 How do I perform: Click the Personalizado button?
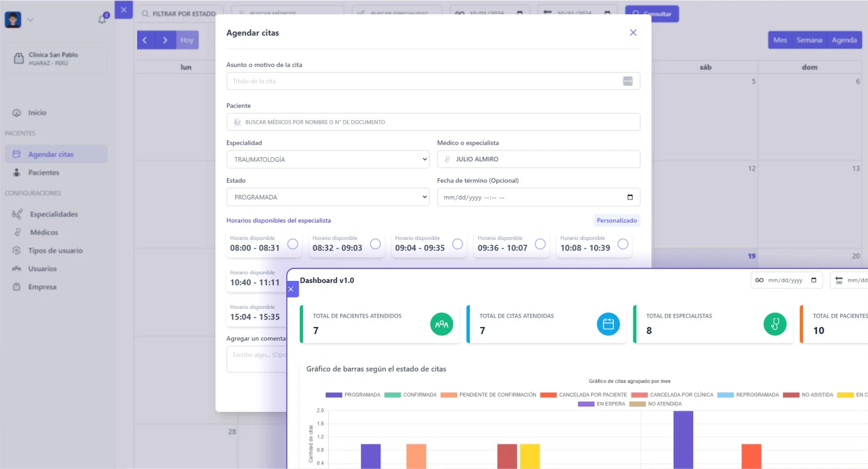coord(617,221)
